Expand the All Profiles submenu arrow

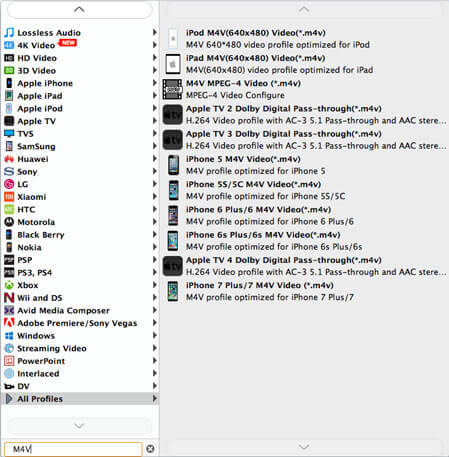pyautogui.click(x=155, y=398)
